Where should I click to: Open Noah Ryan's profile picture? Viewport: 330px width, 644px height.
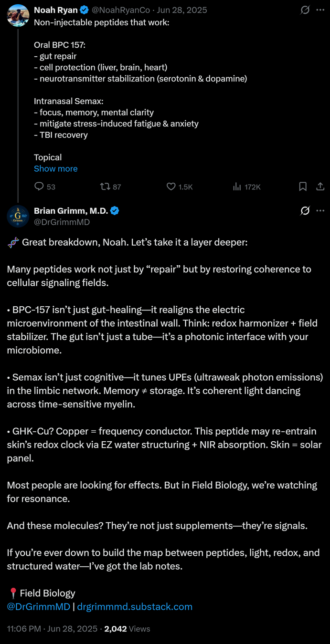18,15
